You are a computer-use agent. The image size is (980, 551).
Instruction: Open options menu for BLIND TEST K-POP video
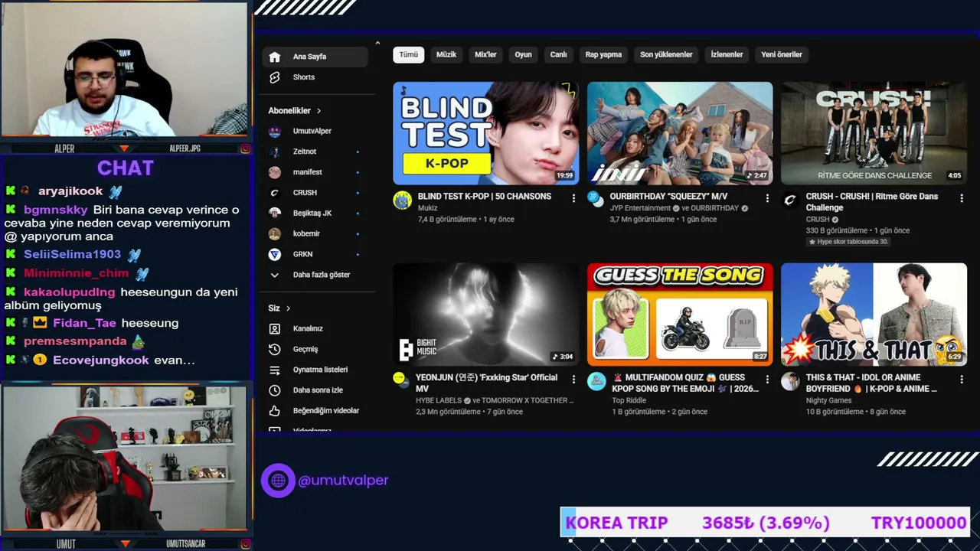point(573,198)
